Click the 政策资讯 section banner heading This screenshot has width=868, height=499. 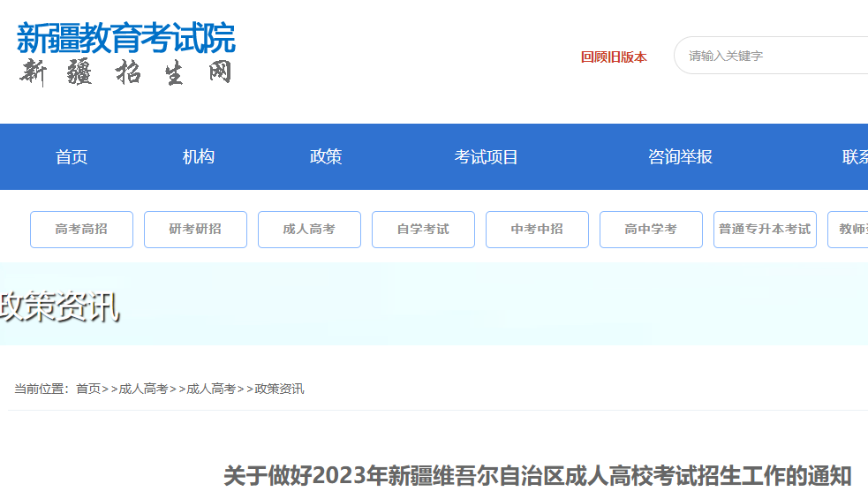[59, 306]
